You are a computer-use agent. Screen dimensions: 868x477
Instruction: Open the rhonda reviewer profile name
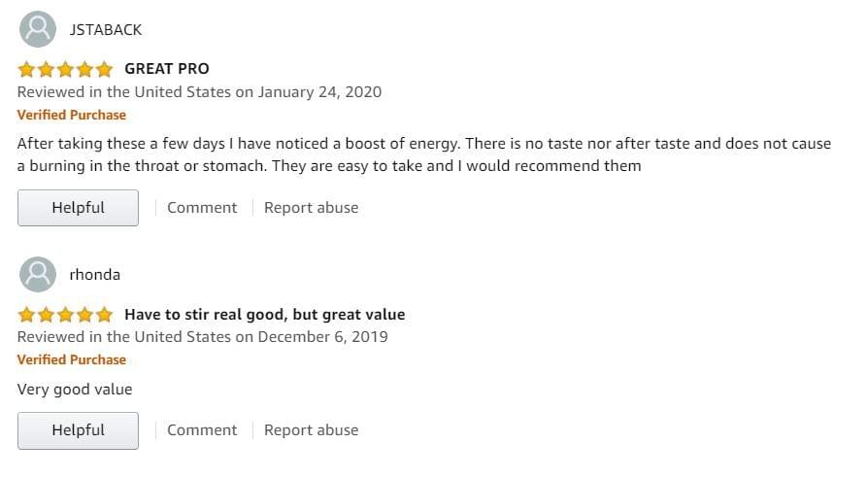94,275
